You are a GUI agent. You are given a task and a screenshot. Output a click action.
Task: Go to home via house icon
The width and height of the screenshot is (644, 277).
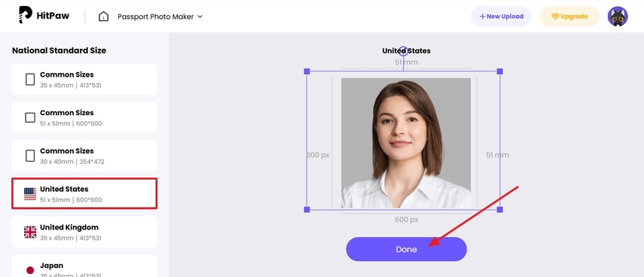[103, 17]
